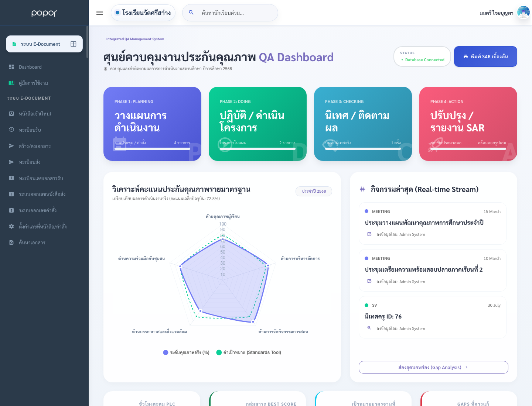Open นิเทศครู ID: 76 activity
The width and height of the screenshot is (532, 406).
click(x=433, y=317)
